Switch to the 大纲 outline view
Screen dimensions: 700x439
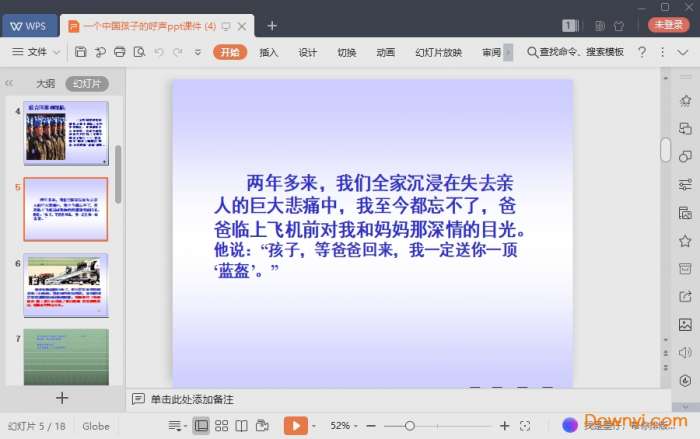coord(45,84)
